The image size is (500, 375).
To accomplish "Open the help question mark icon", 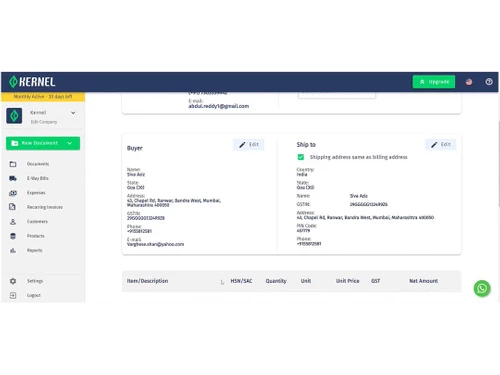I will (489, 82).
